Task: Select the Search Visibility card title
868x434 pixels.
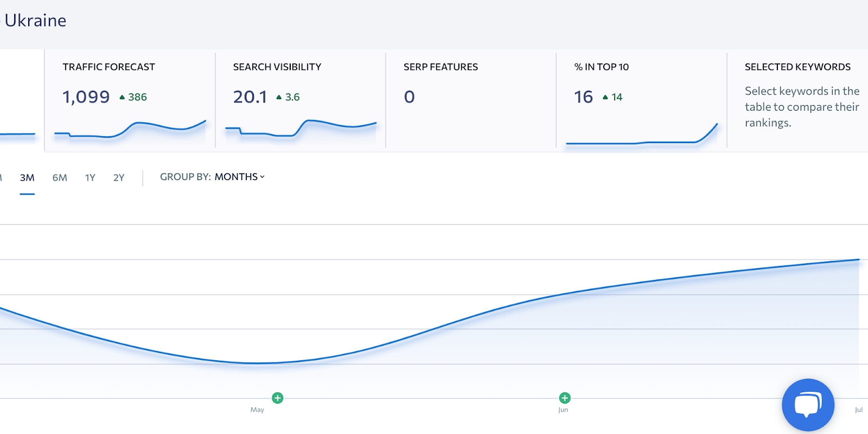Action: 277,67
